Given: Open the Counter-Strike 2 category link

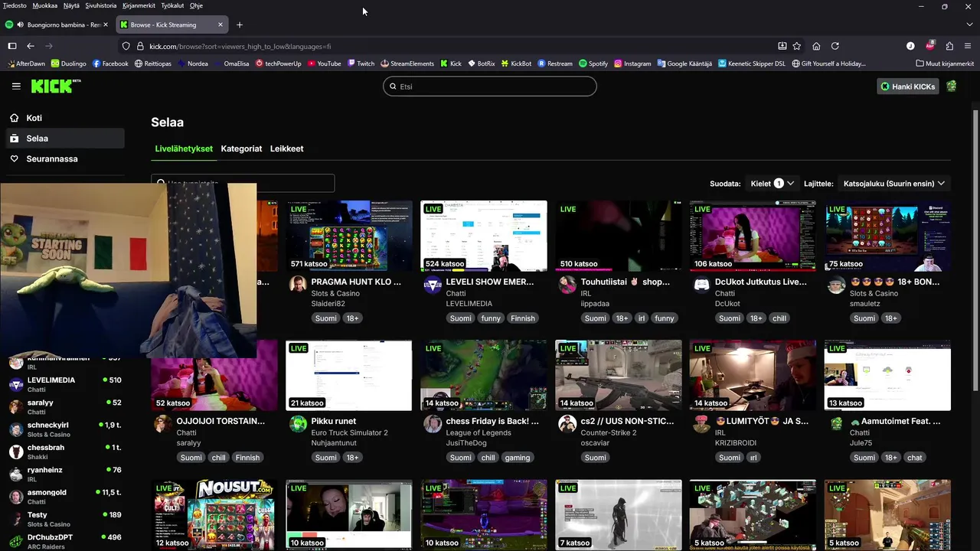Looking at the screenshot, I should [x=609, y=432].
